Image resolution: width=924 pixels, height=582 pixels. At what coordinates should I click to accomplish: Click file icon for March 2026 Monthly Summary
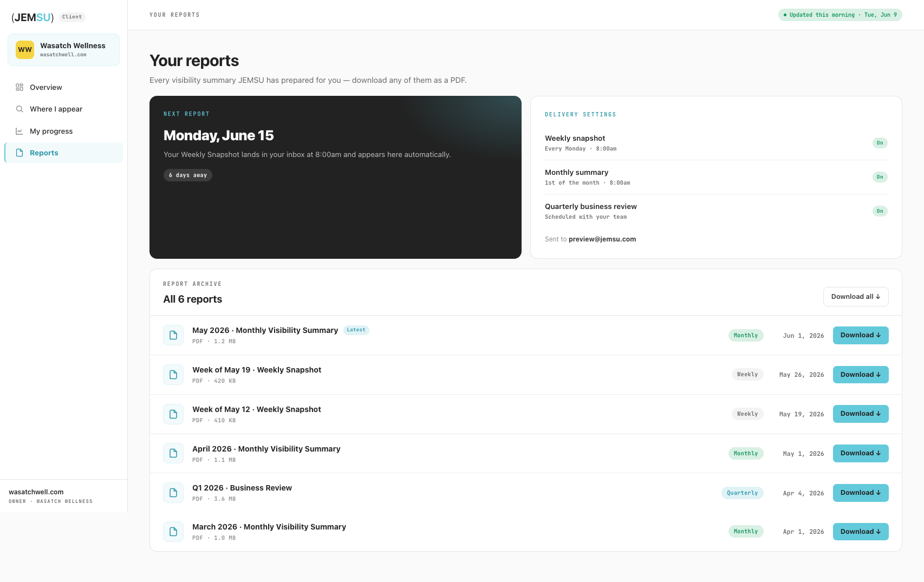tap(173, 532)
